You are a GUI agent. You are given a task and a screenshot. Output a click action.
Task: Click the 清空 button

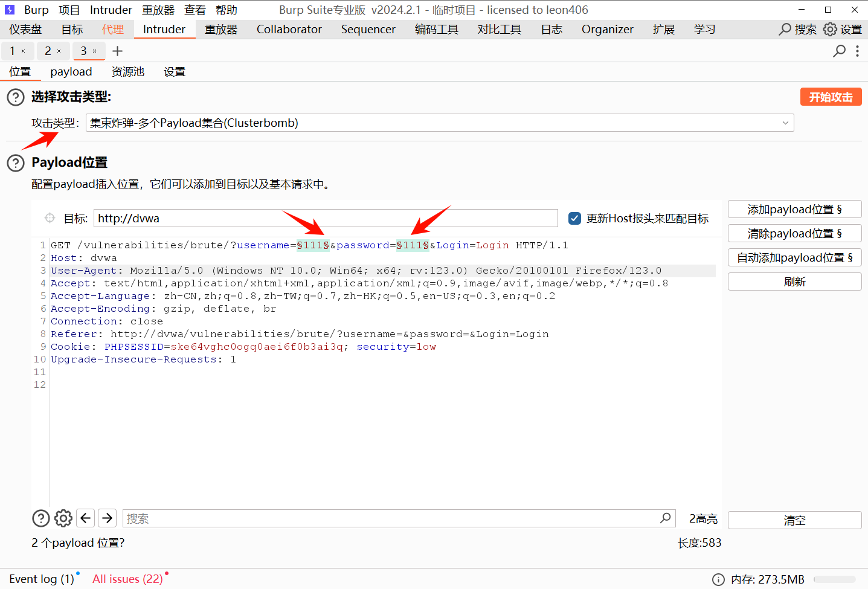pos(794,520)
